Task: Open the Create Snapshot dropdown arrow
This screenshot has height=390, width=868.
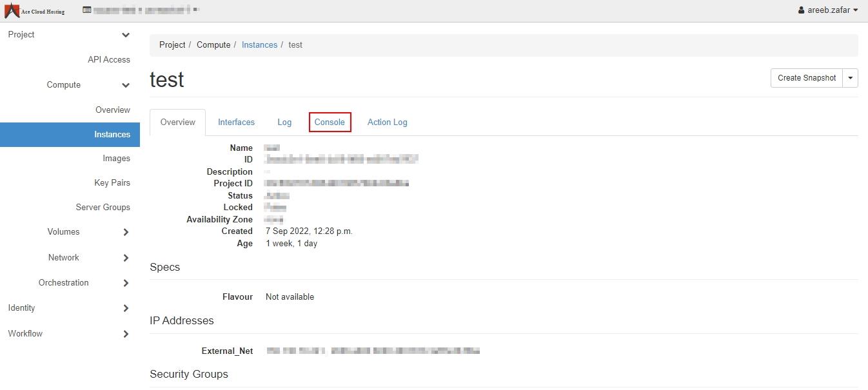Action: 850,78
